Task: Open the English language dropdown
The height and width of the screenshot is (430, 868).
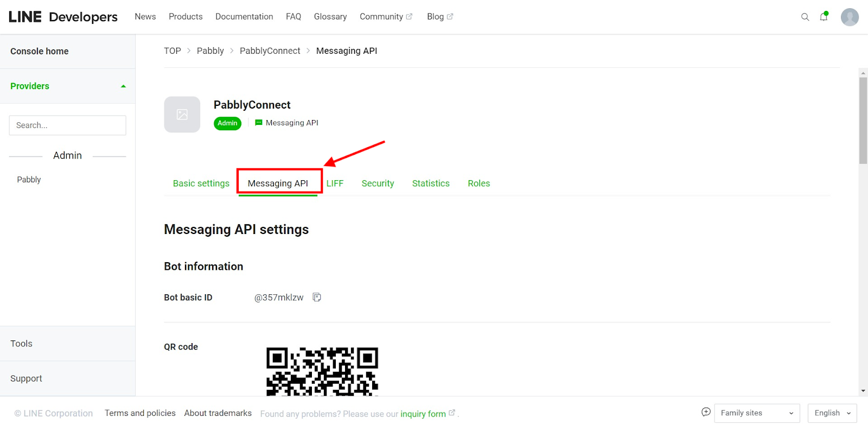Action: 832,413
